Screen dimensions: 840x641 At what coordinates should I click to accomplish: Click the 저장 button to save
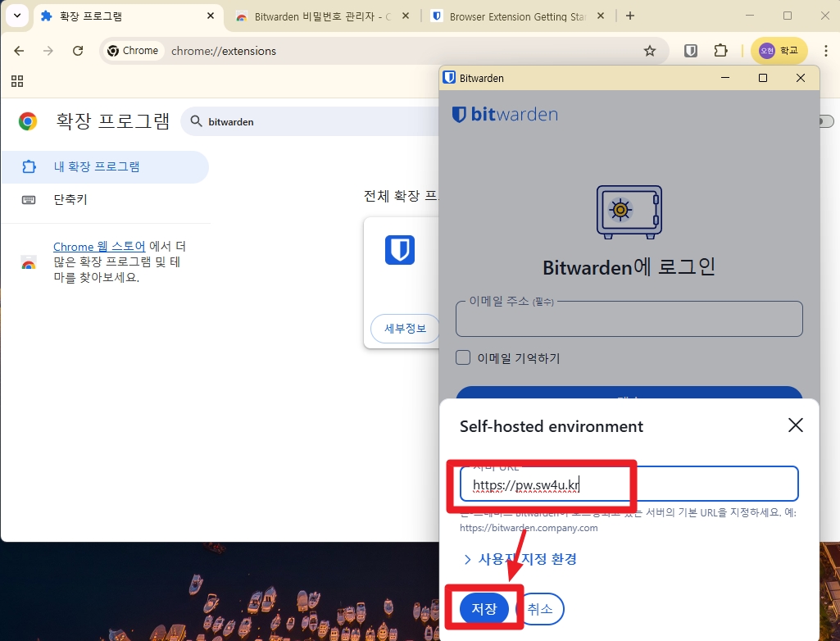coord(484,608)
